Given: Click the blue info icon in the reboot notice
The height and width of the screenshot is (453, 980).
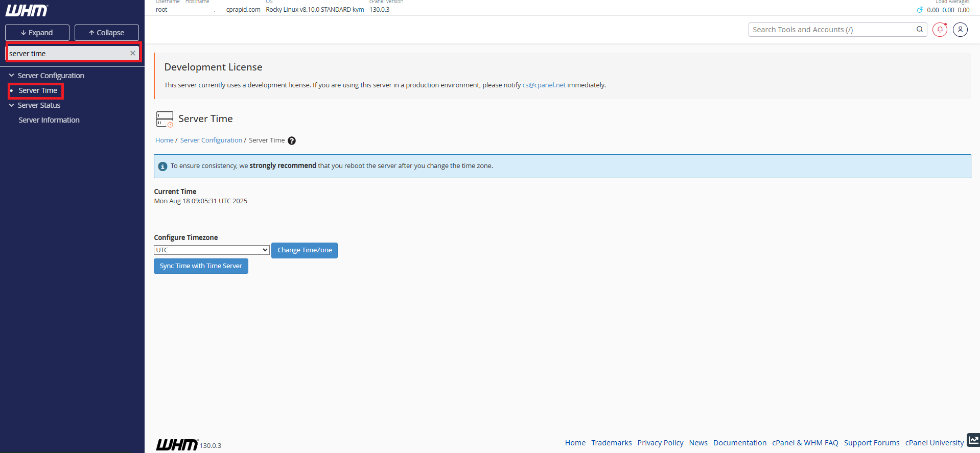Looking at the screenshot, I should click(162, 166).
